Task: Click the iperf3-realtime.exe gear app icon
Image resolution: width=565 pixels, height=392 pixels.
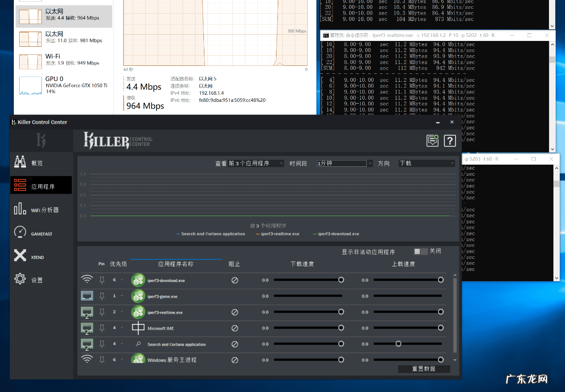Action: pos(138,312)
